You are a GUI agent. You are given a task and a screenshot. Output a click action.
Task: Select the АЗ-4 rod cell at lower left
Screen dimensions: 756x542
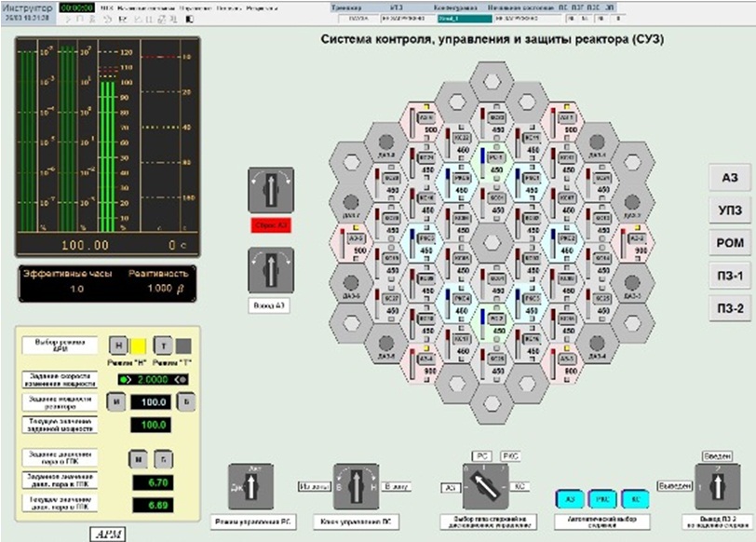click(x=422, y=362)
